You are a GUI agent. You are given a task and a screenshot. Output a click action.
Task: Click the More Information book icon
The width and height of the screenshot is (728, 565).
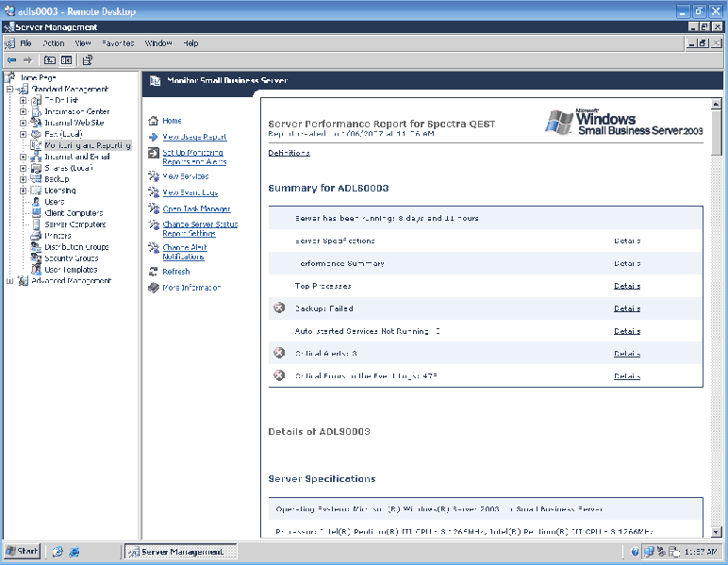click(153, 288)
